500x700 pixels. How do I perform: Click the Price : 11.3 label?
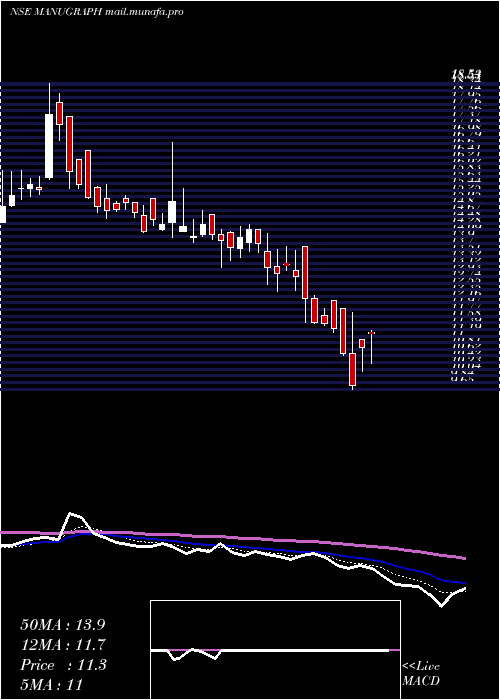pos(63,665)
